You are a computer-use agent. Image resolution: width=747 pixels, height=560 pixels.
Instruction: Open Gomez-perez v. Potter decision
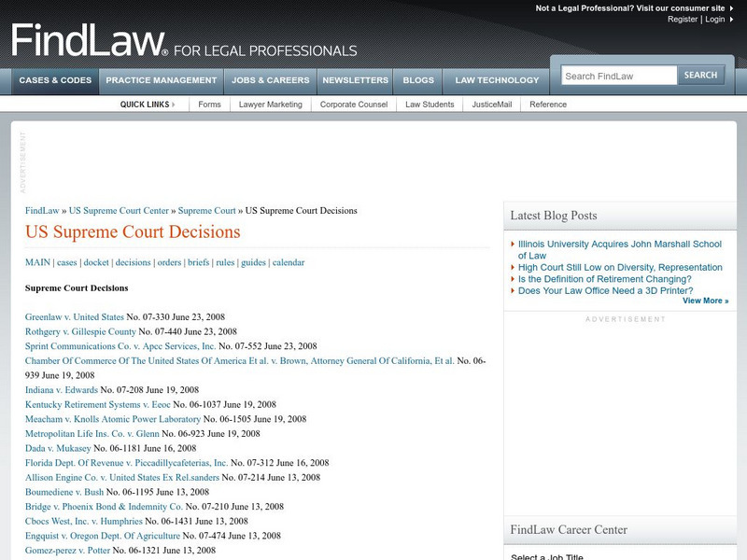tap(67, 551)
